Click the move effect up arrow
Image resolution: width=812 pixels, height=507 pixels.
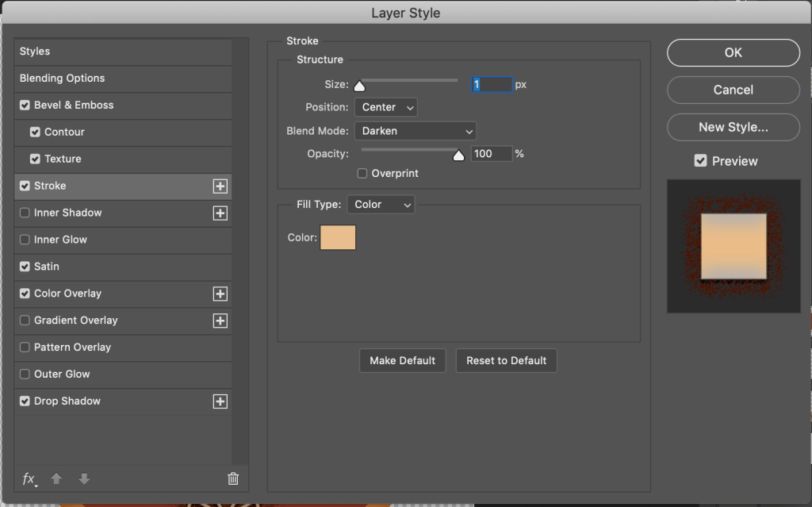pyautogui.click(x=56, y=478)
